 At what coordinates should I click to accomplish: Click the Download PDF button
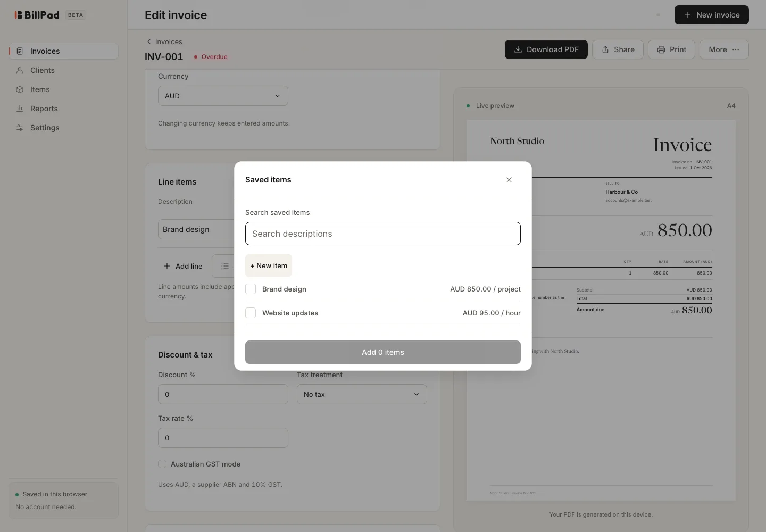coord(546,49)
